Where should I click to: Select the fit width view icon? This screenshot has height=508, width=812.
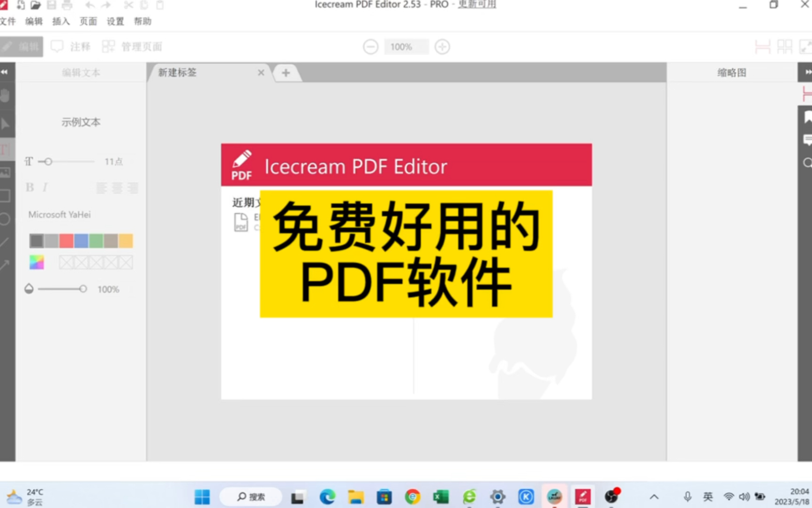(762, 47)
